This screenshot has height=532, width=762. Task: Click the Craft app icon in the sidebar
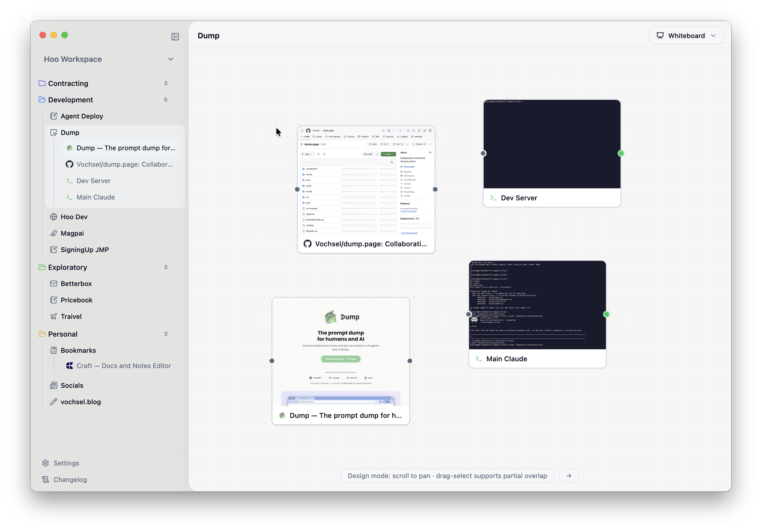tap(69, 366)
